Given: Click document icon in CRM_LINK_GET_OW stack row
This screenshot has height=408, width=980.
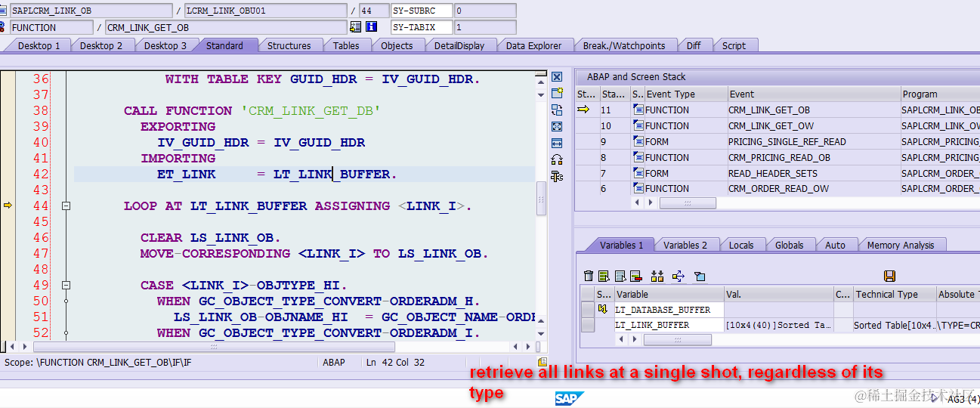Looking at the screenshot, I should [x=638, y=126].
